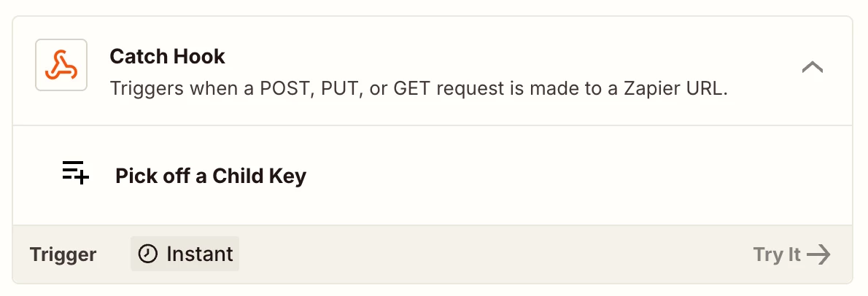Viewport: 868px width, 296px height.
Task: Click the clock icon in Instant badge
Action: click(x=148, y=254)
